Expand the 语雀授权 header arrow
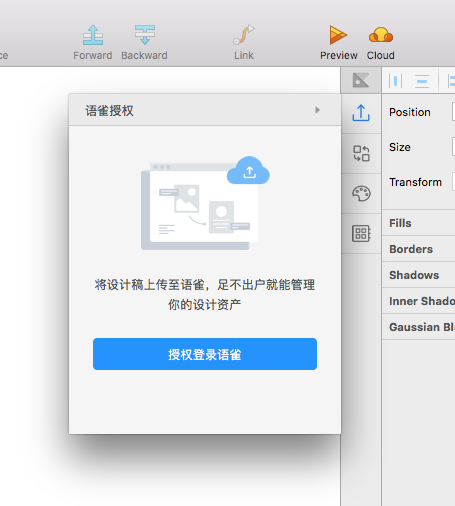The image size is (455, 506). [x=317, y=110]
